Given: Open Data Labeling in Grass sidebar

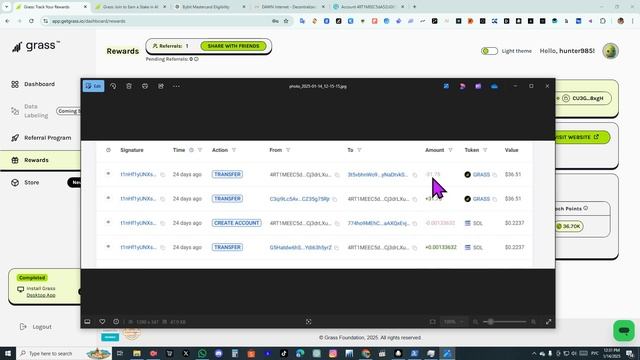Looking at the screenshot, I should tap(36, 111).
